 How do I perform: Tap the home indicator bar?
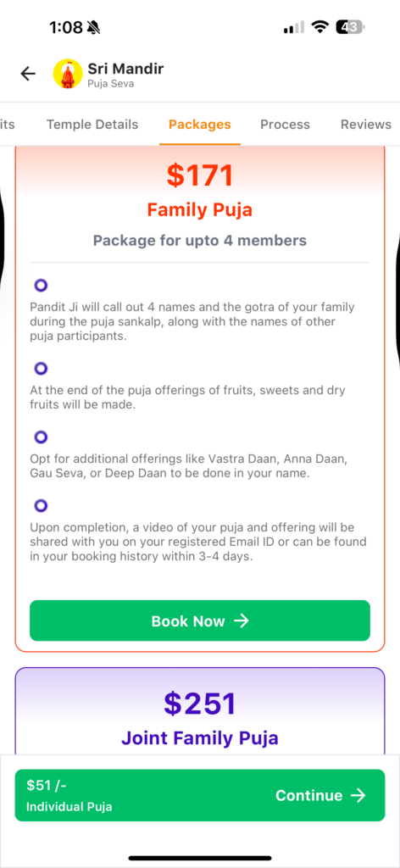(200, 858)
